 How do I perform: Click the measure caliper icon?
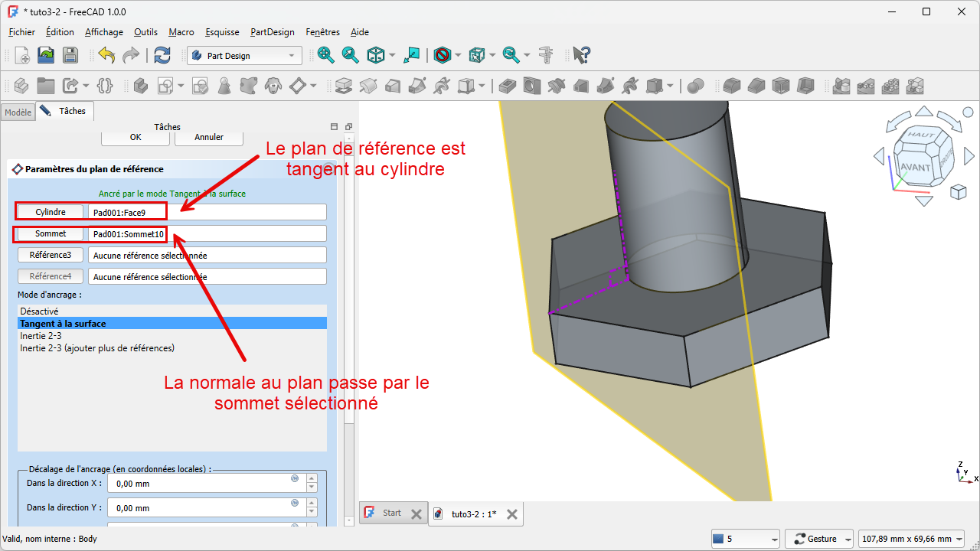click(546, 55)
